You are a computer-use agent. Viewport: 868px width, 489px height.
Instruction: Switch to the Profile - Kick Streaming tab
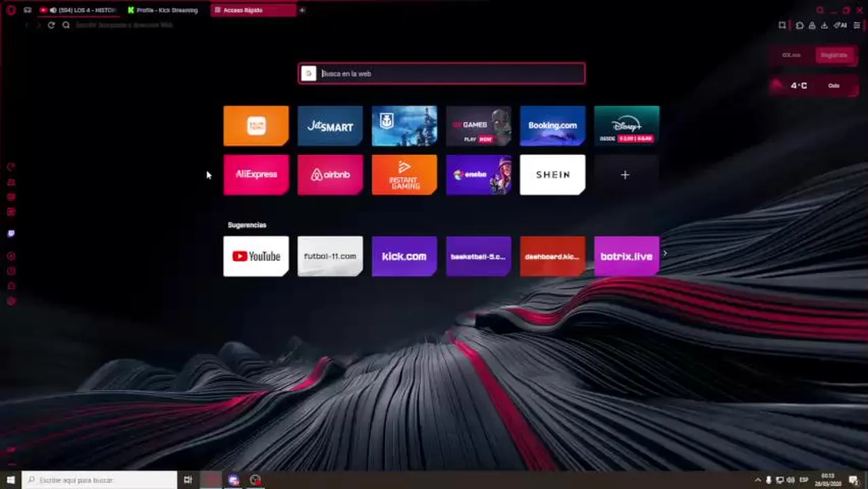166,10
